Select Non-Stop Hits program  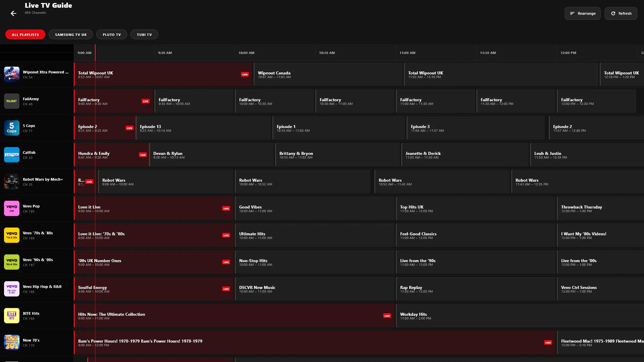coord(315,262)
